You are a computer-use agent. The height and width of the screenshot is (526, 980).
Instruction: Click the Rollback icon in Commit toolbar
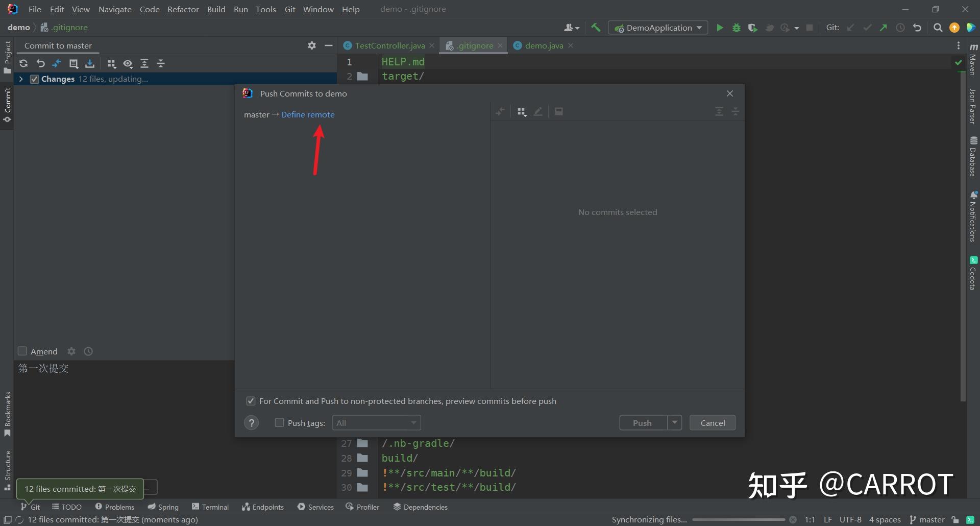point(40,63)
